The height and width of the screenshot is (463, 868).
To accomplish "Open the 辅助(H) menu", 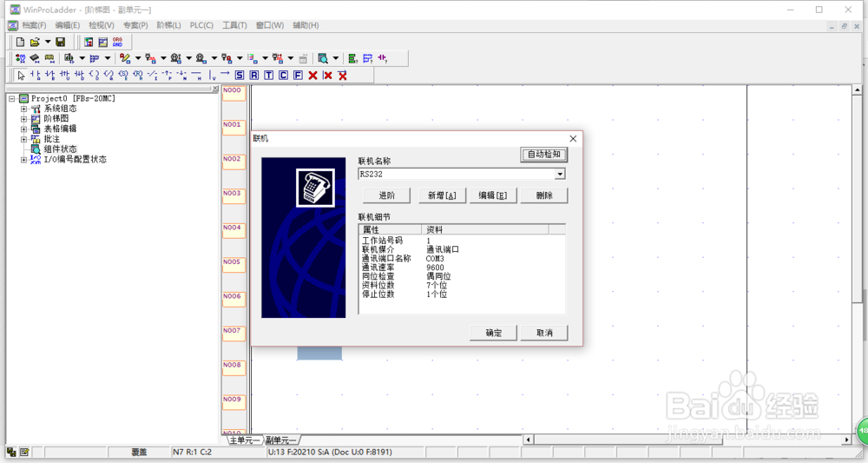I will (x=306, y=25).
